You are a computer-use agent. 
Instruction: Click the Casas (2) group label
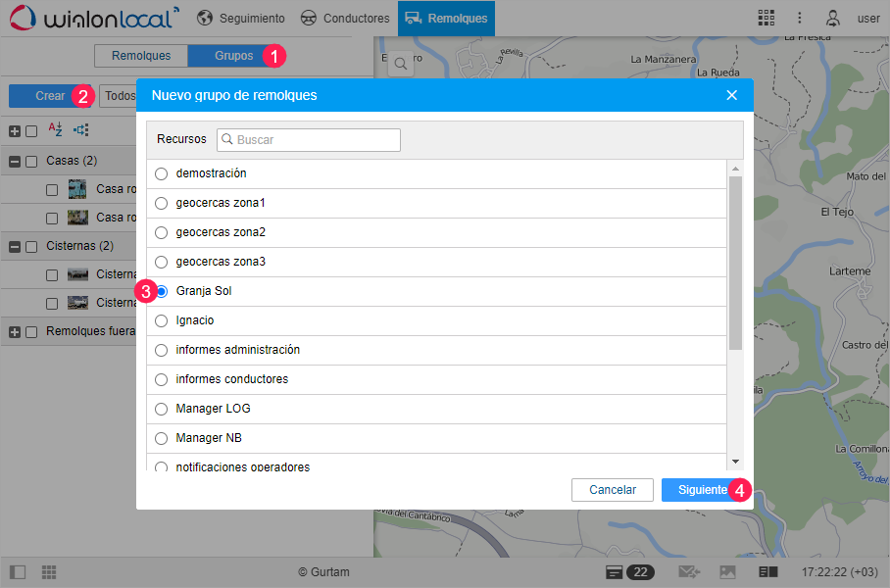coord(72,161)
